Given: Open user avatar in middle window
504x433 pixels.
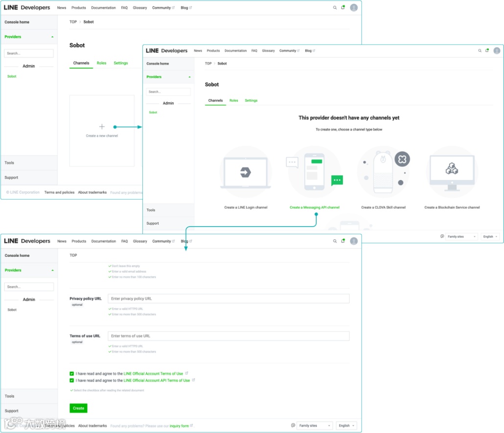Looking at the screenshot, I should point(497,50).
